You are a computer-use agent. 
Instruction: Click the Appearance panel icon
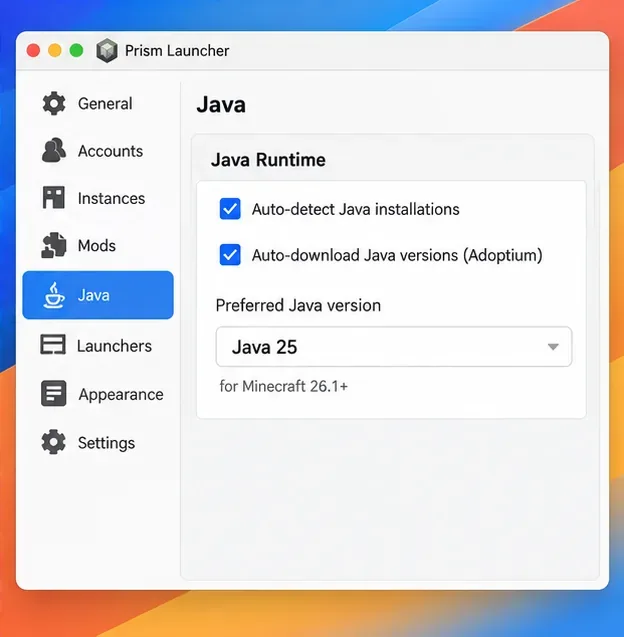point(54,393)
